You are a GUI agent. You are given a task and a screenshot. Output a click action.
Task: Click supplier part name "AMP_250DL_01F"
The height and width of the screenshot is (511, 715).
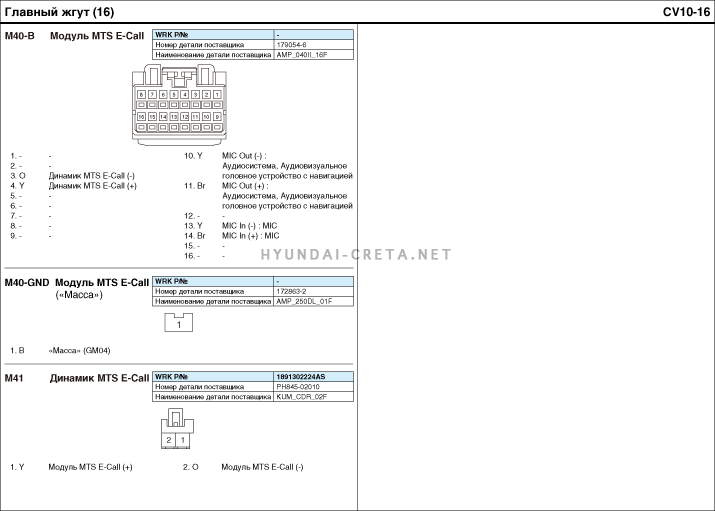click(x=304, y=301)
